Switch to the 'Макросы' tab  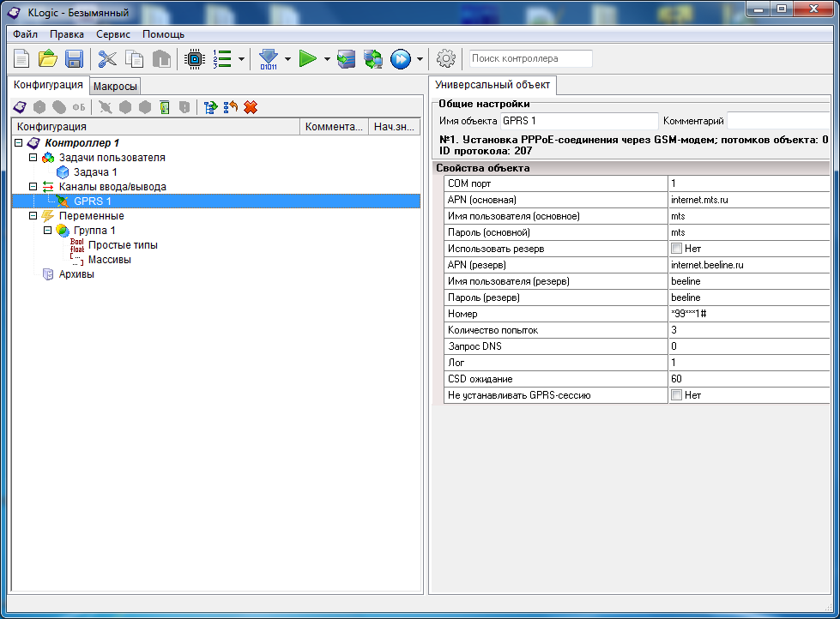115,86
